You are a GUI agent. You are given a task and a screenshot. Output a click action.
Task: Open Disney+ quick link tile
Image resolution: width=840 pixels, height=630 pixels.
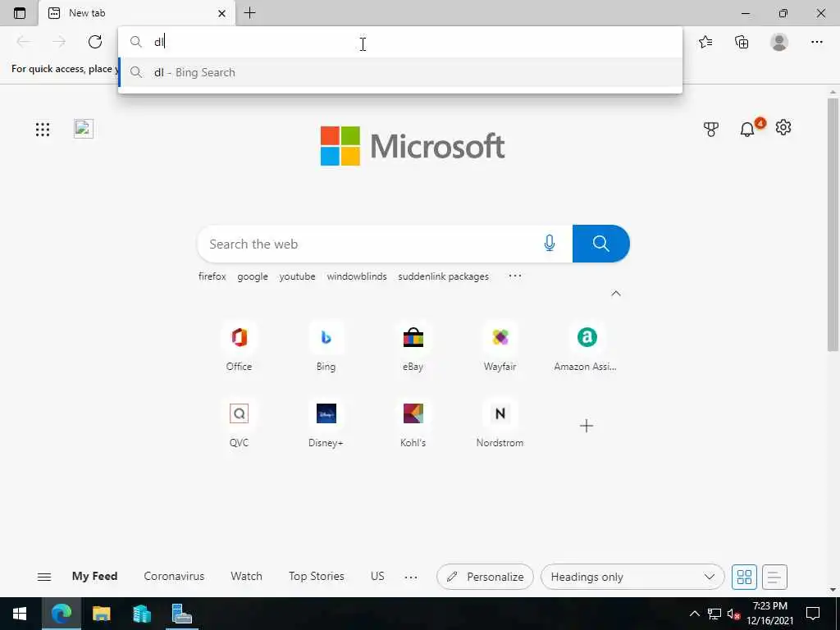326,424
